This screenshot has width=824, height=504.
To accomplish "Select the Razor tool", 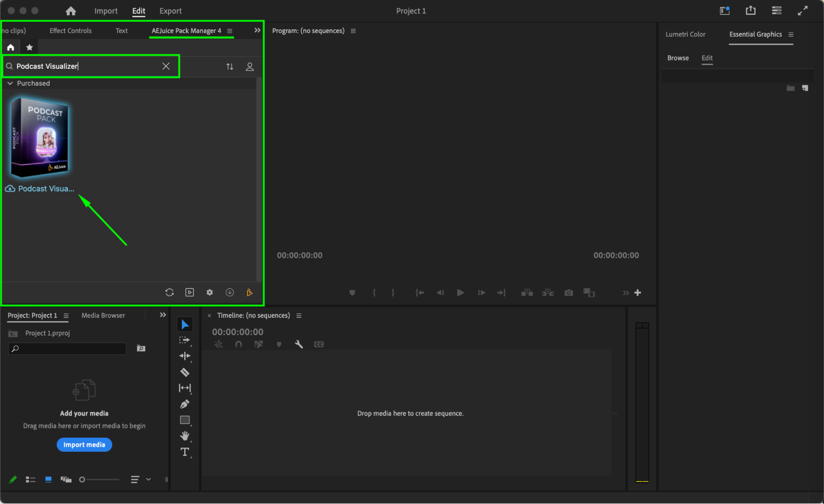I will click(x=185, y=372).
